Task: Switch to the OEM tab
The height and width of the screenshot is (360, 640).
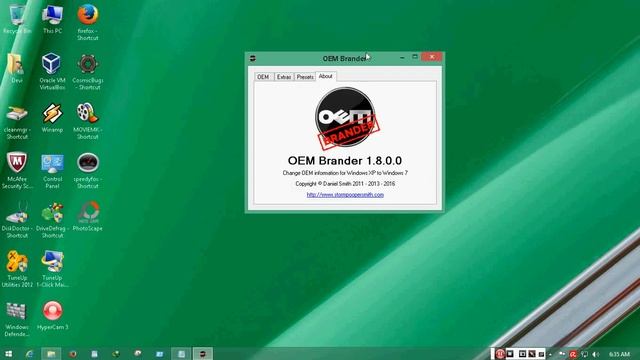Action: point(263,77)
